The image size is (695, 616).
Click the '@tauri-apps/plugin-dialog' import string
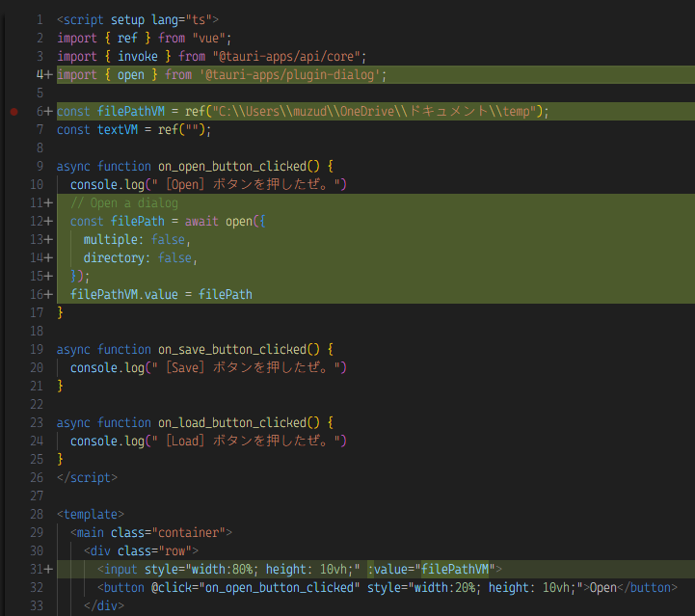click(x=289, y=75)
